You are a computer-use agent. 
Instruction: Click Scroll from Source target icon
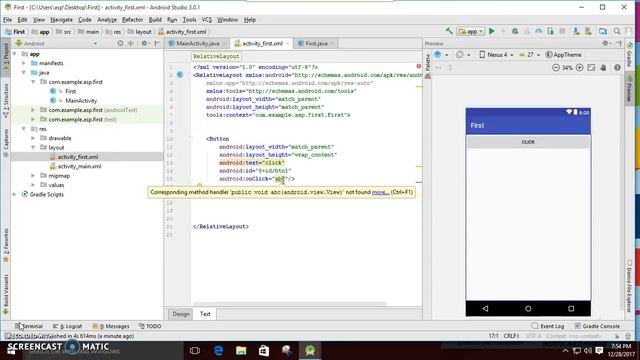click(120, 43)
